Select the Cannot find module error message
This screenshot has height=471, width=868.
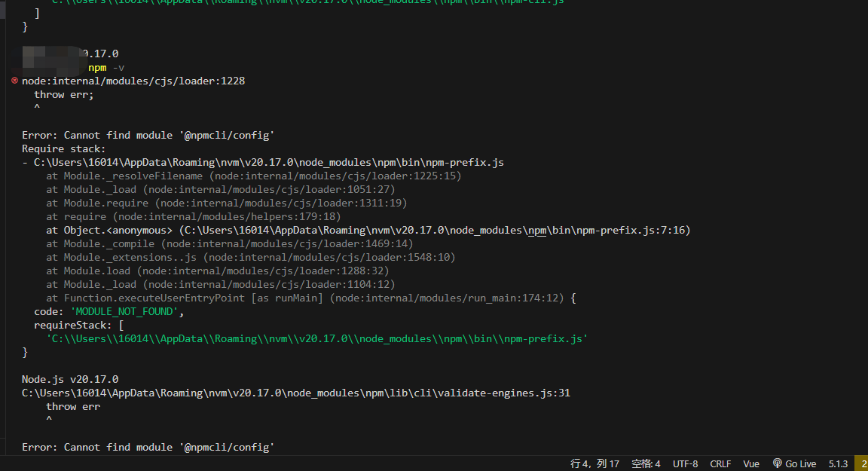148,134
